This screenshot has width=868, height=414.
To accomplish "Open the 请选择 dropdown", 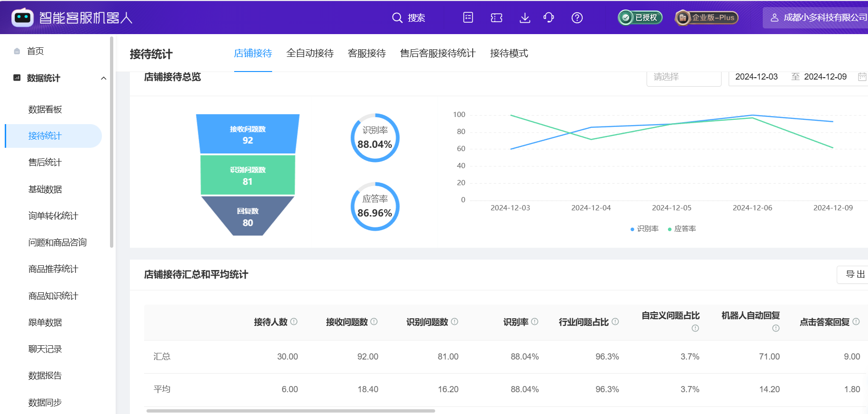I will tap(684, 77).
